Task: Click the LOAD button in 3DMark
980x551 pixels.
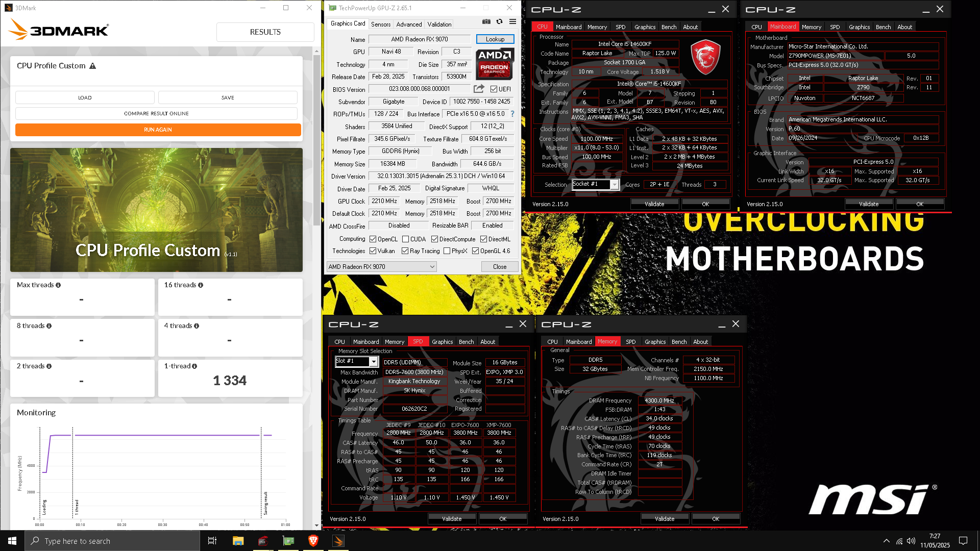Action: click(x=85, y=97)
